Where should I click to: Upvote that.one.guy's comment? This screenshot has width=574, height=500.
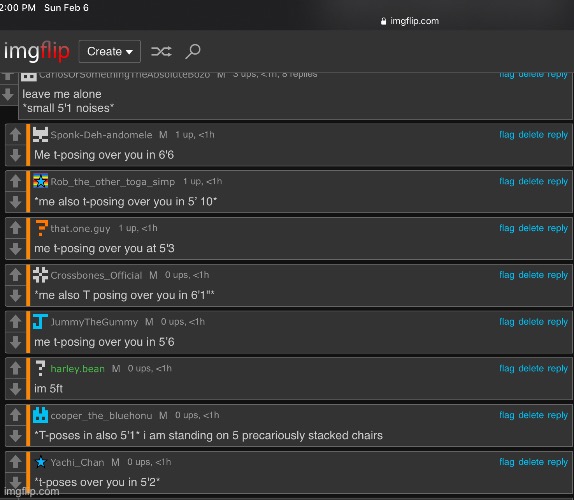[15, 228]
